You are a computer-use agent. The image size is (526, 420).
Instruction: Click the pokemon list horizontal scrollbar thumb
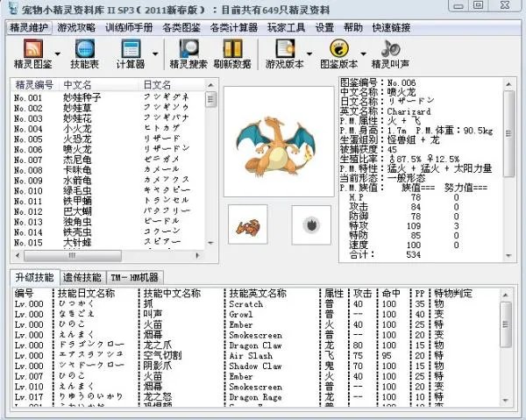73,256
